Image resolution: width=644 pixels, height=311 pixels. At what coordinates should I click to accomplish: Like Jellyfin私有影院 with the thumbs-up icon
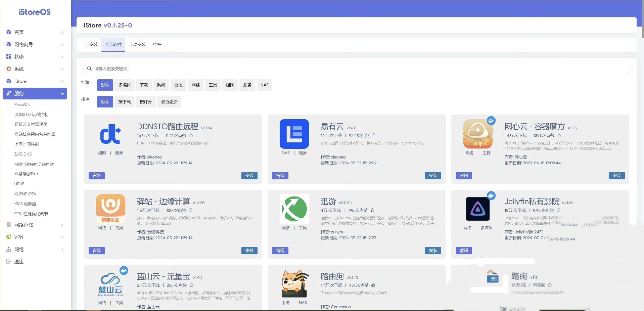[x=558, y=210]
